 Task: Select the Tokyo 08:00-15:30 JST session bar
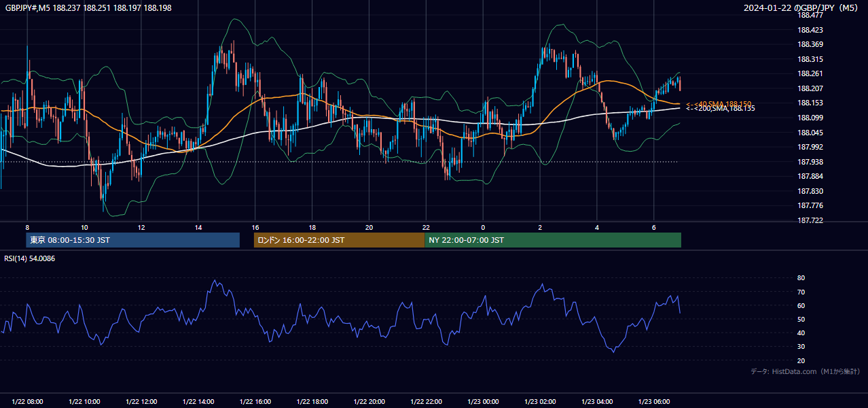coord(132,240)
